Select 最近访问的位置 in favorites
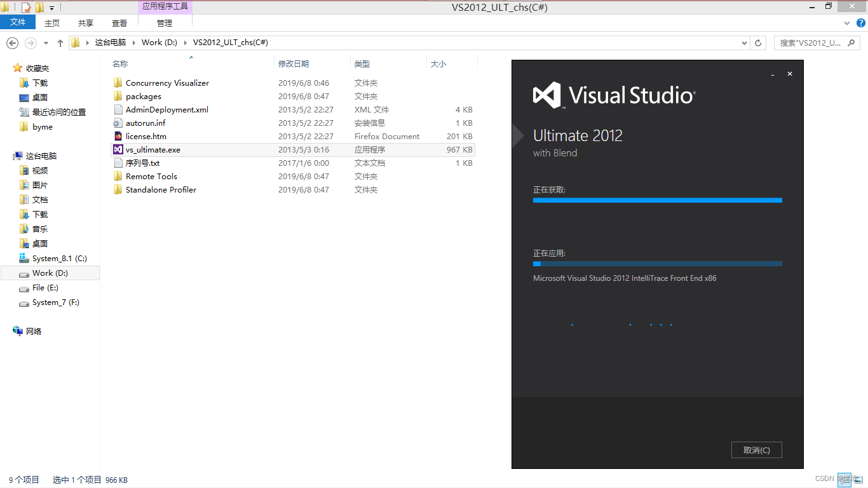This screenshot has width=868, height=488. (x=59, y=112)
